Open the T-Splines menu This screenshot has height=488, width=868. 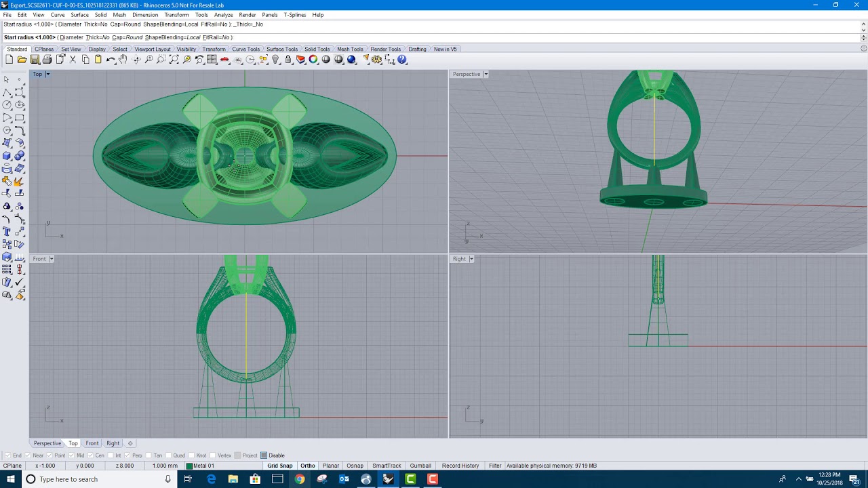294,15
